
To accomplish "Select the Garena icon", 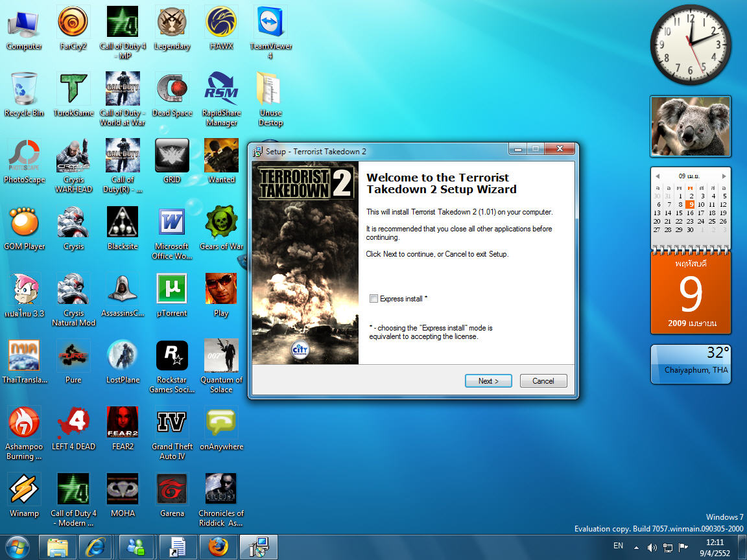I will [172, 495].
